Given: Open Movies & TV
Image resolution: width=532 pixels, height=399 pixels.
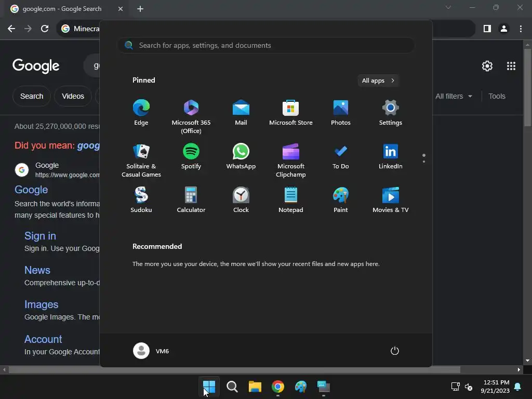Looking at the screenshot, I should pyautogui.click(x=391, y=200).
